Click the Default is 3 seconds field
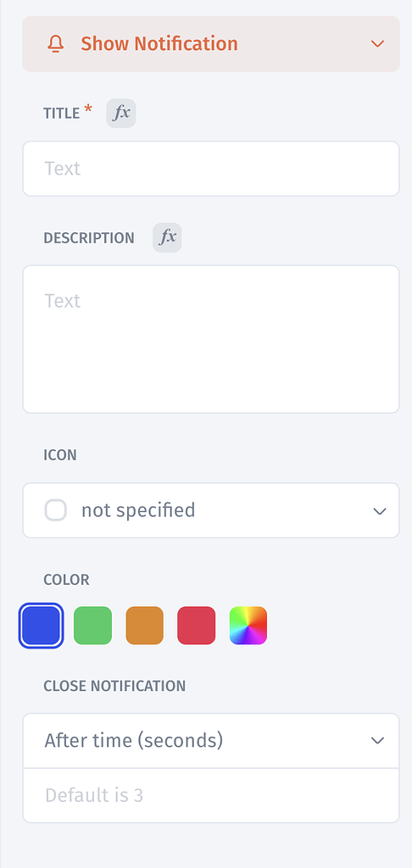412x868 pixels. point(211,795)
